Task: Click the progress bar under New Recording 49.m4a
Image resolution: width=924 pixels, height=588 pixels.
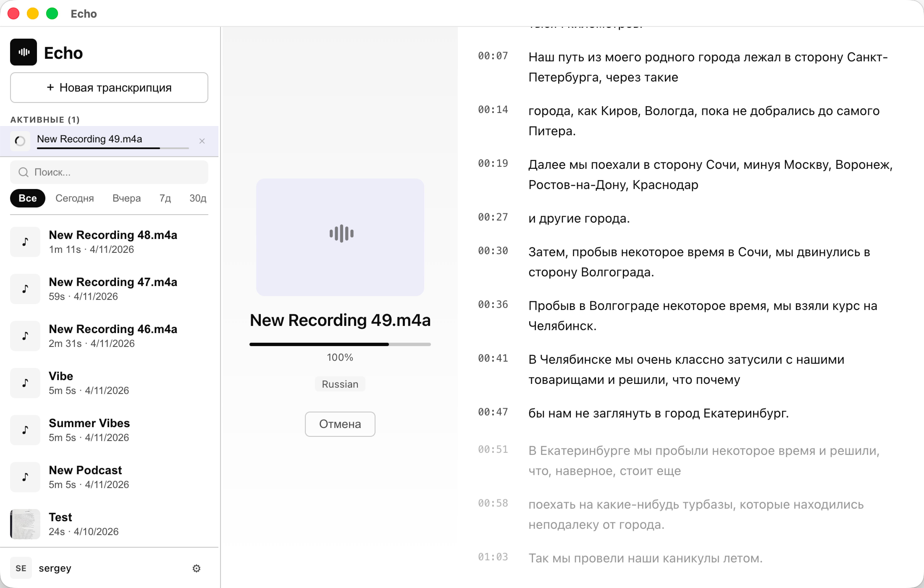Action: click(x=340, y=344)
